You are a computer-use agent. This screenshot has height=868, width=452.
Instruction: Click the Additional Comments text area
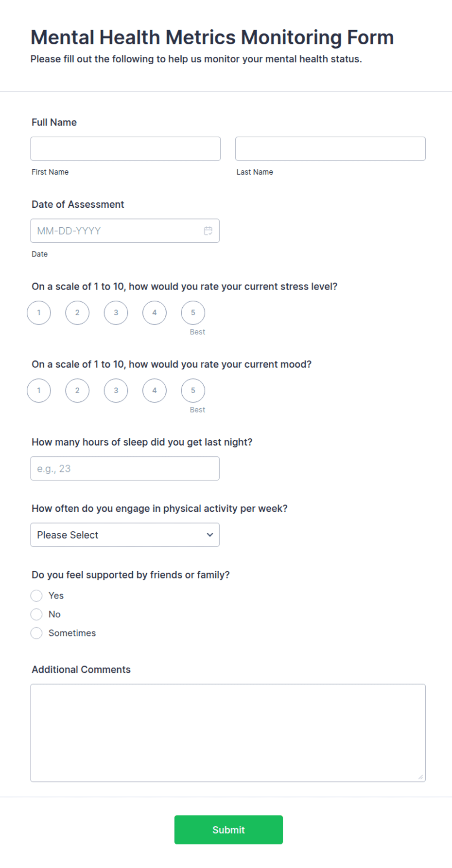click(228, 733)
